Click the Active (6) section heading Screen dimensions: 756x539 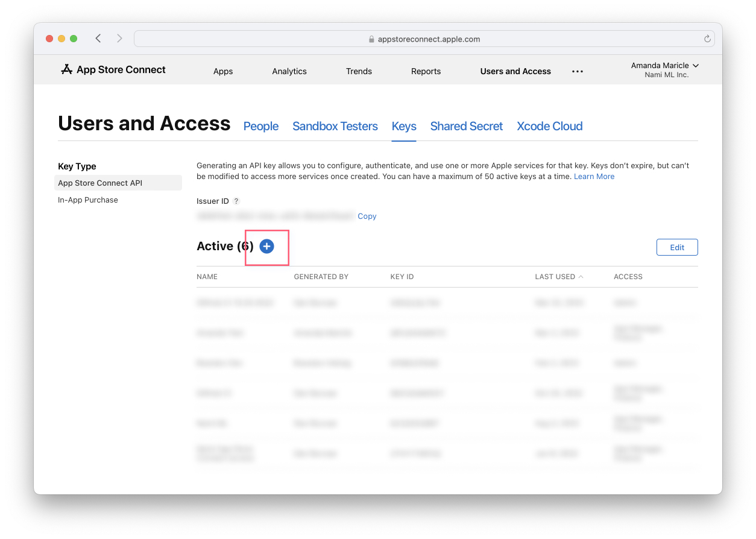point(225,246)
